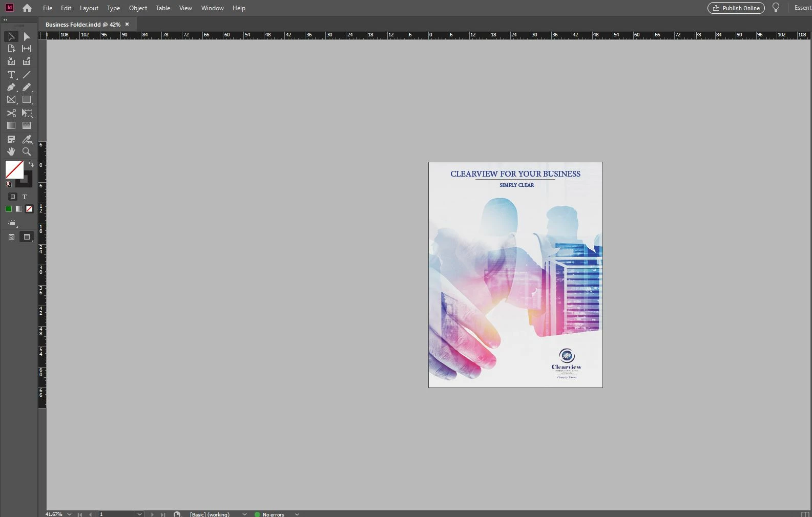
Task: Choose the Page tool
Action: click(11, 49)
